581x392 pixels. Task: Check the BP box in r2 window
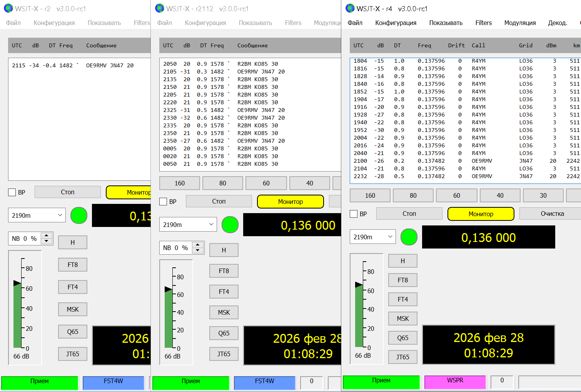12,192
